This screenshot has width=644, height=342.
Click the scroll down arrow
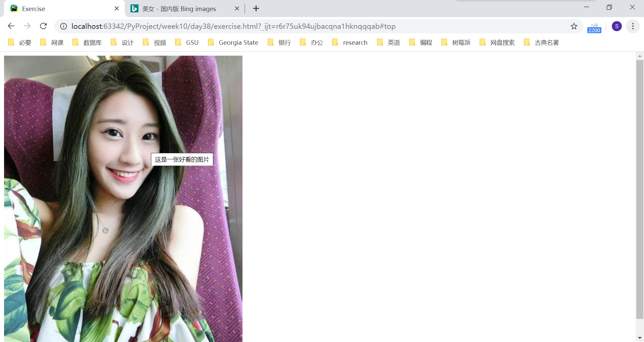pyautogui.click(x=640, y=338)
